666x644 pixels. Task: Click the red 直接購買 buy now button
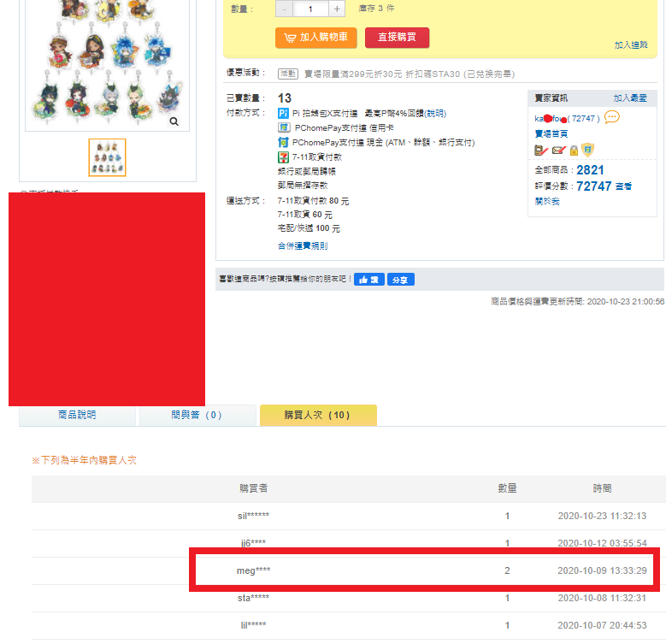pyautogui.click(x=398, y=38)
